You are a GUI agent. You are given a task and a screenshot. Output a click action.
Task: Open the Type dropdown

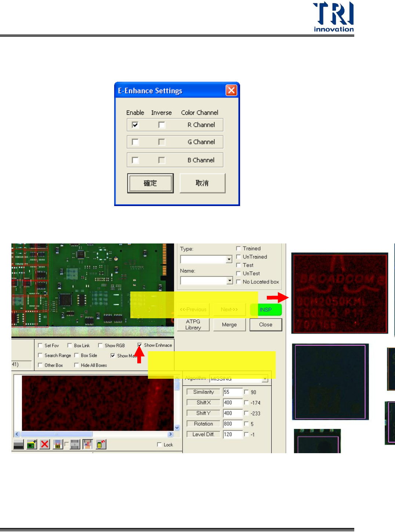229,259
